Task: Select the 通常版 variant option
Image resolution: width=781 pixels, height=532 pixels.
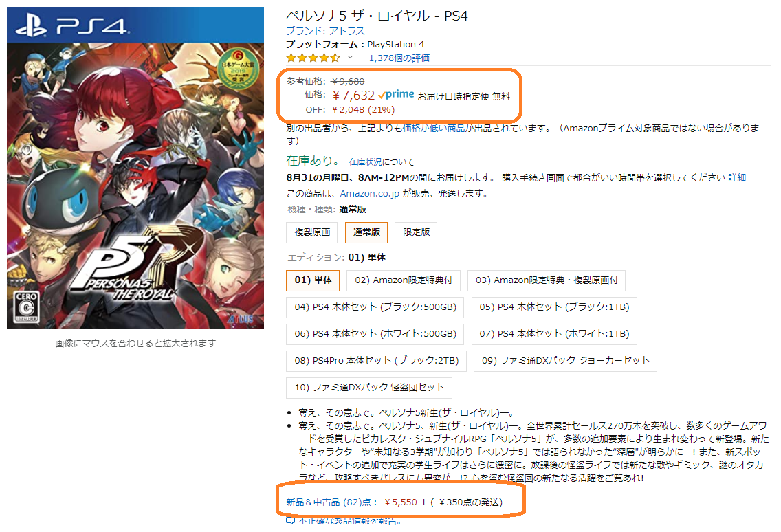Action: [x=366, y=232]
